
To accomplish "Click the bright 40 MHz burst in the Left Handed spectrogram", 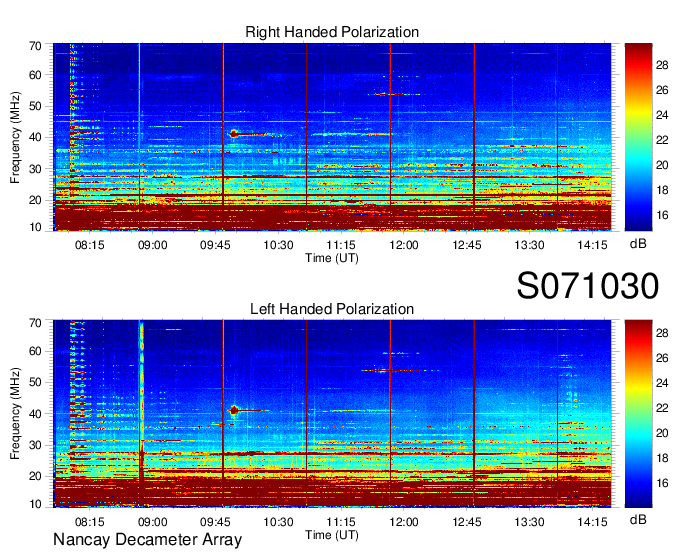I will [x=234, y=410].
